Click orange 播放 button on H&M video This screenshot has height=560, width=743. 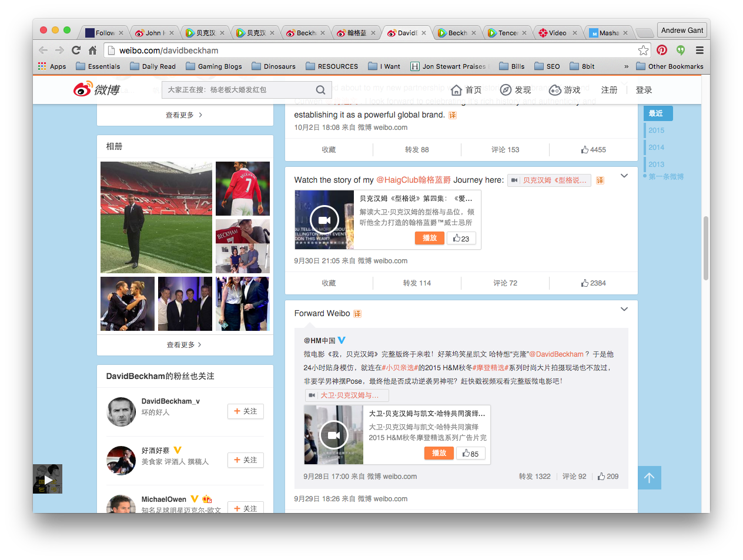tap(439, 453)
